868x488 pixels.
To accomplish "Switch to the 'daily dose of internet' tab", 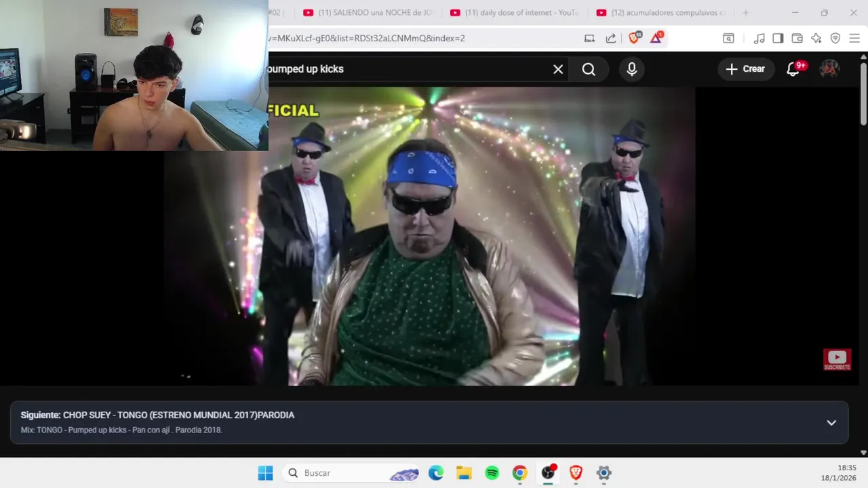I will (x=515, y=12).
